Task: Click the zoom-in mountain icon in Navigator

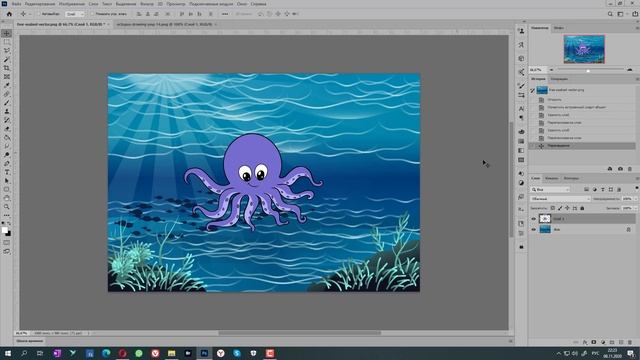Action: 629,70
